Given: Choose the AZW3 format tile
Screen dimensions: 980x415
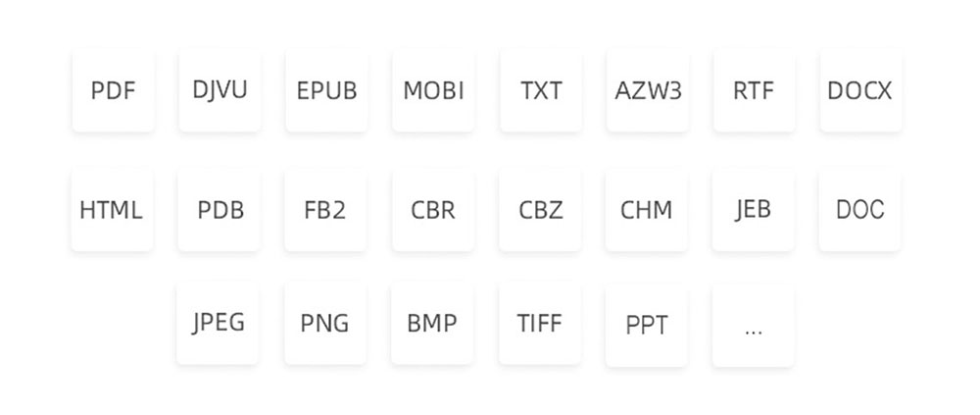Looking at the screenshot, I should tap(648, 91).
